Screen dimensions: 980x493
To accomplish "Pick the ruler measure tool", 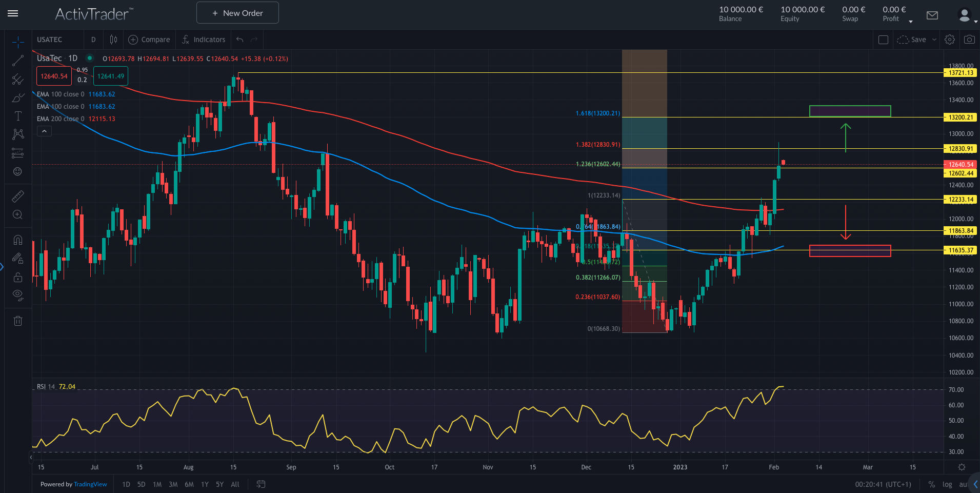I will pos(18,196).
